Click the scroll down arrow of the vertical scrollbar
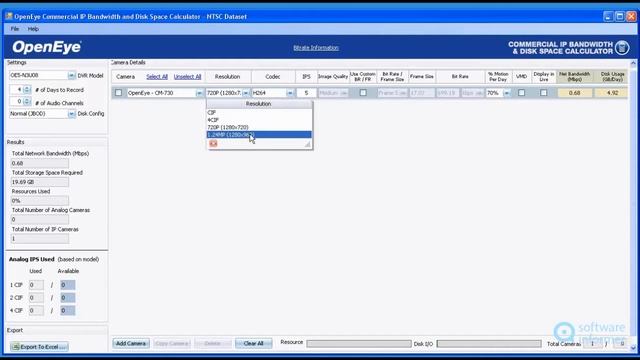Image resolution: width=640 pixels, height=360 pixels. [x=633, y=348]
